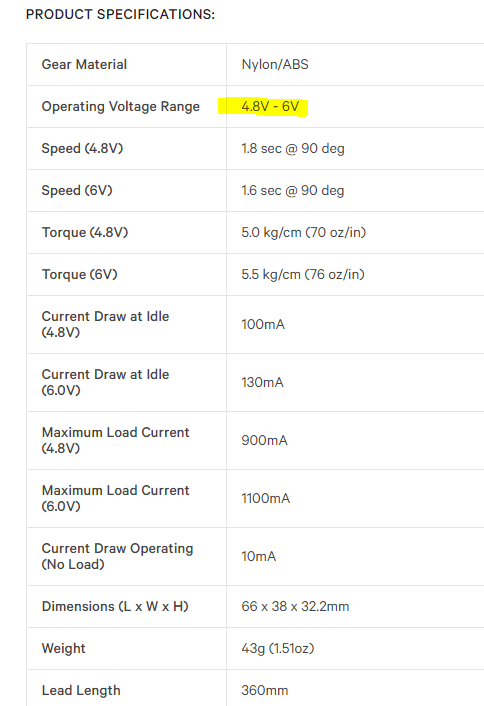Click the 1.8 sec @ 90 deg value
Image resolution: width=484 pixels, height=706 pixels.
tap(293, 149)
